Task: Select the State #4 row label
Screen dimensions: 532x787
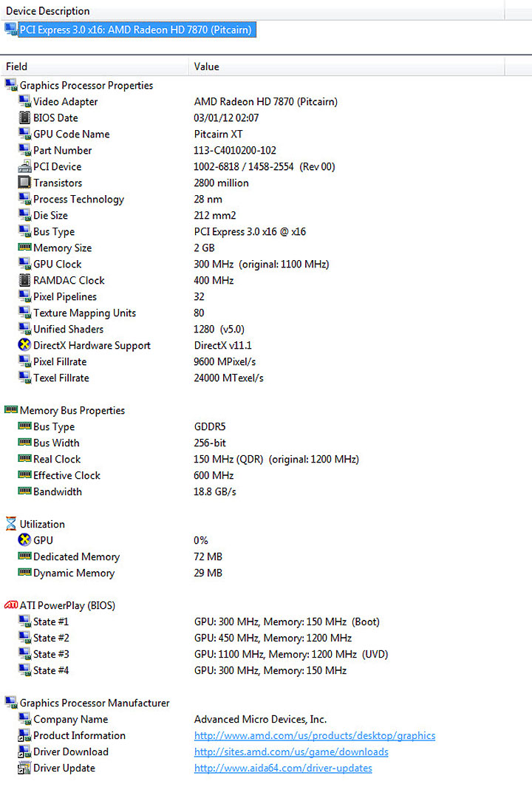Action: pyautogui.click(x=51, y=670)
